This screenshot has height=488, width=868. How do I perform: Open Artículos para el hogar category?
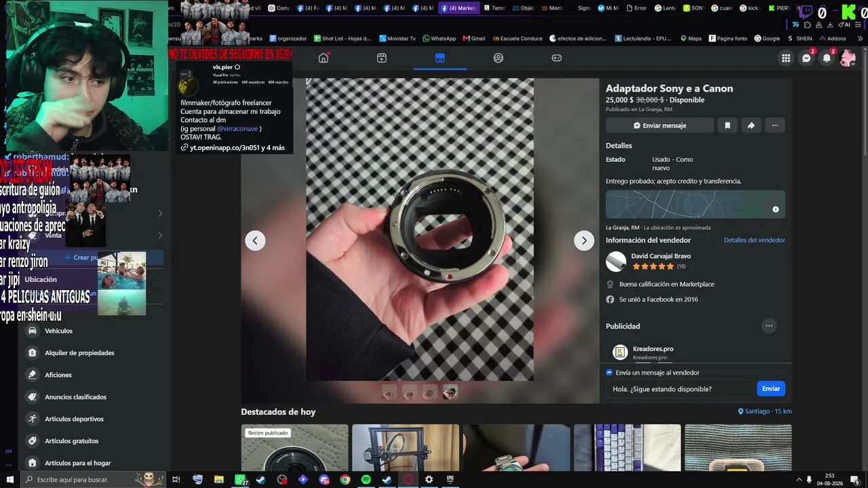pyautogui.click(x=94, y=463)
